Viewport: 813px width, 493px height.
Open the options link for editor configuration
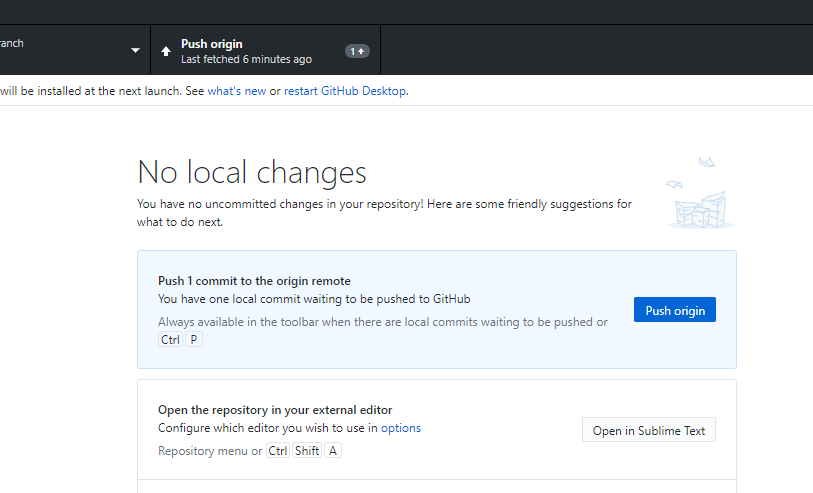point(401,428)
